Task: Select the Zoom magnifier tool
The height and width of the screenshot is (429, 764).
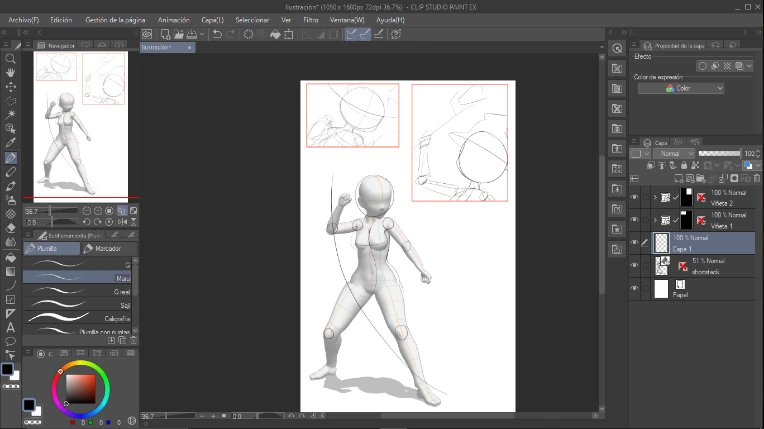Action: pyautogui.click(x=10, y=59)
